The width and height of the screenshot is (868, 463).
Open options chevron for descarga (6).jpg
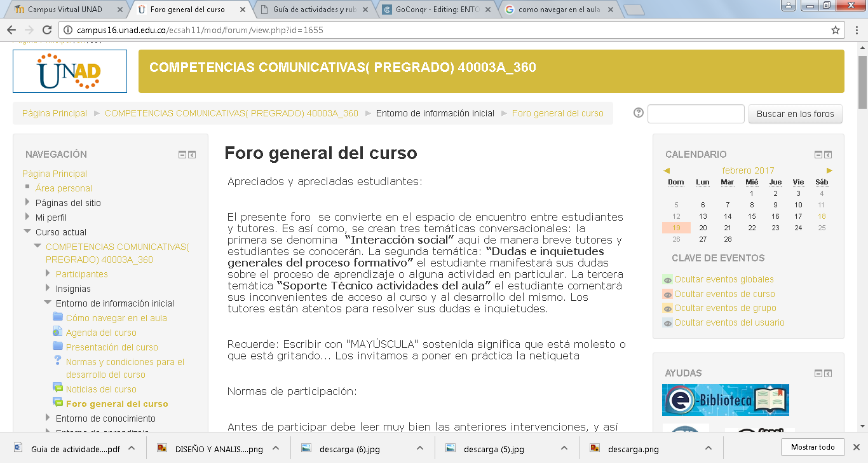(420, 448)
